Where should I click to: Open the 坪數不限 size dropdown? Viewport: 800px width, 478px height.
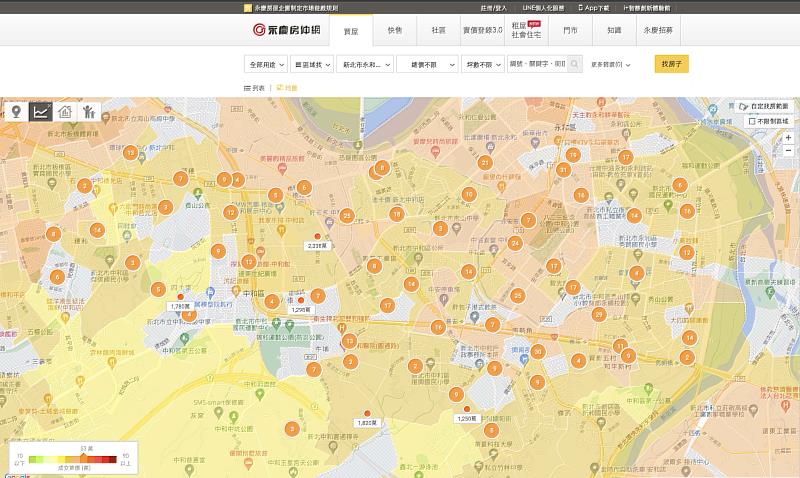pos(484,64)
